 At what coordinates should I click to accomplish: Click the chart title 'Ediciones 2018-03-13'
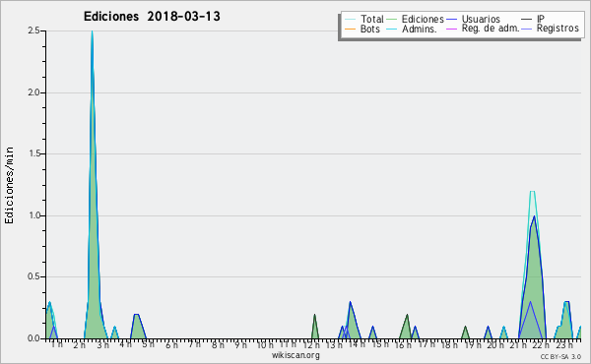click(x=152, y=17)
